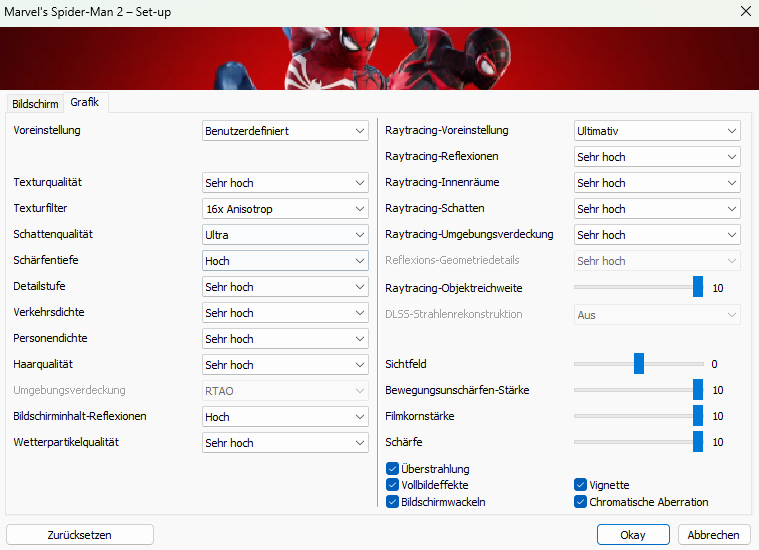Toggle the Vollbildeffekte checkbox
Image resolution: width=759 pixels, height=550 pixels.
pyautogui.click(x=392, y=485)
